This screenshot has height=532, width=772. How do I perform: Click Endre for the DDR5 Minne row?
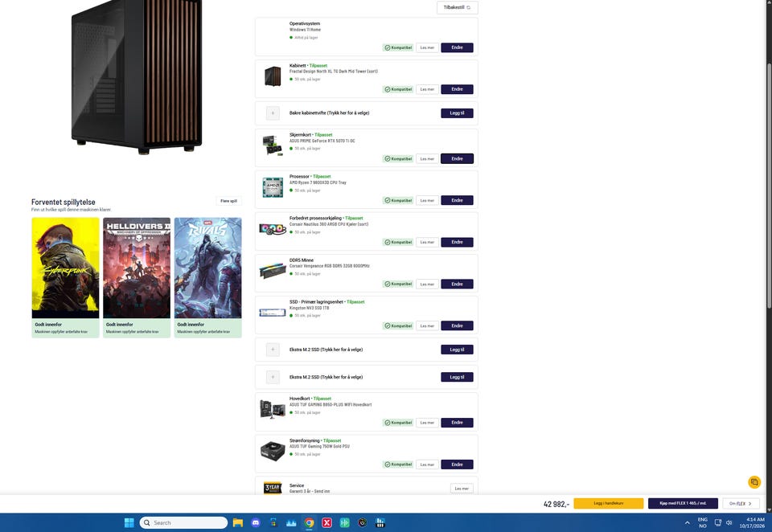coord(457,284)
